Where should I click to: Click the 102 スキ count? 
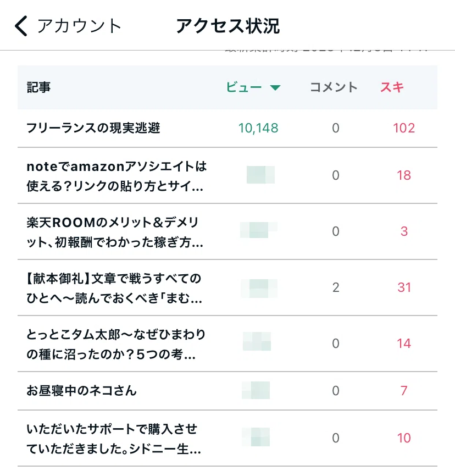point(404,128)
